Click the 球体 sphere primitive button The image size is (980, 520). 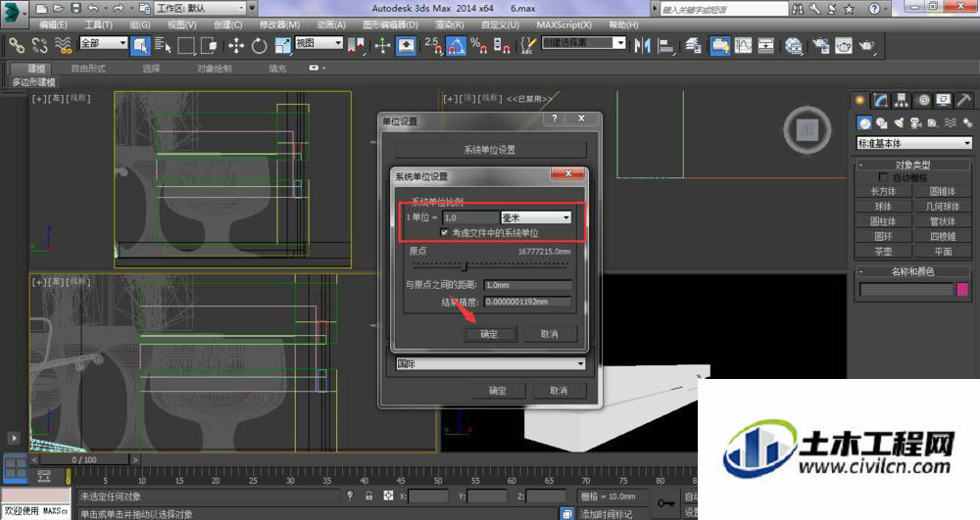point(883,207)
